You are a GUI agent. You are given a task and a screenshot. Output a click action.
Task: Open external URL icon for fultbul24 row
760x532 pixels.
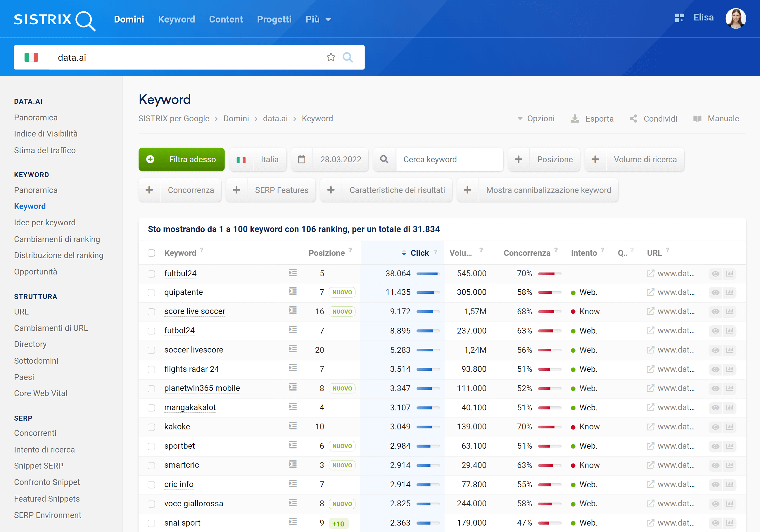pos(650,273)
